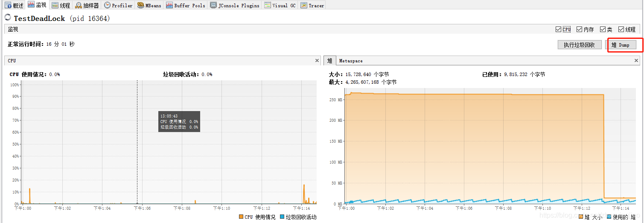
Task: Toggle the CPU checkbox
Action: point(558,29)
